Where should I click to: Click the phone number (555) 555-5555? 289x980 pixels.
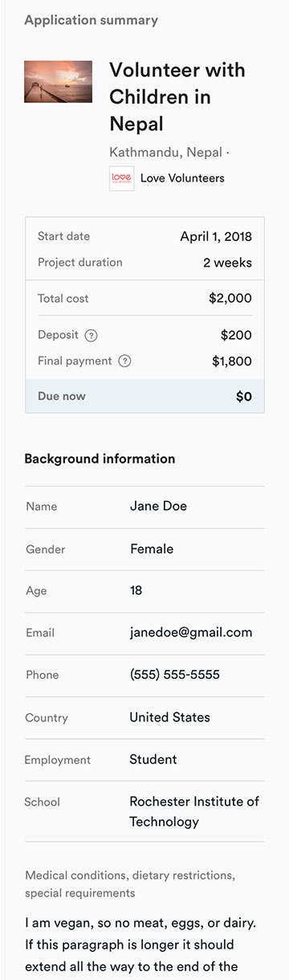click(x=175, y=675)
